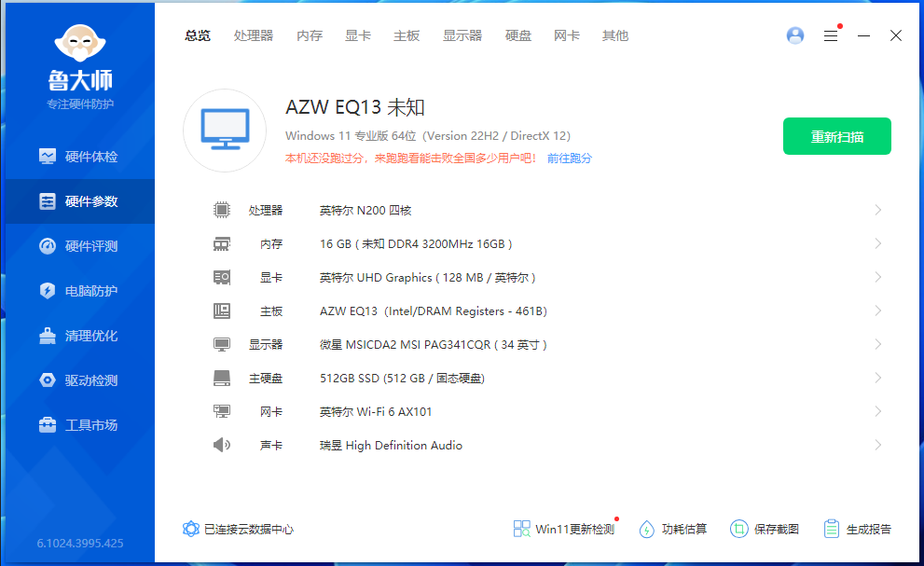The image size is (924, 566).
Task: Switch to the 内存 tab
Action: pyautogui.click(x=310, y=36)
